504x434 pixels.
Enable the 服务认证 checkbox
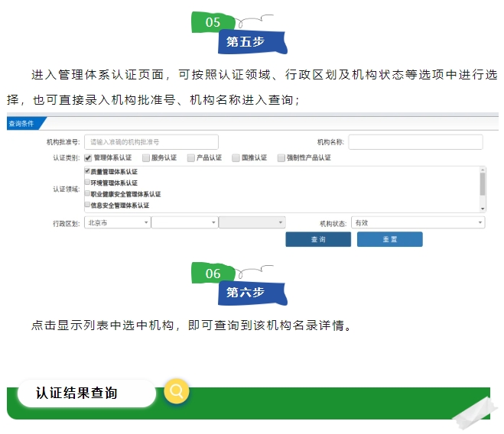pyautogui.click(x=145, y=158)
